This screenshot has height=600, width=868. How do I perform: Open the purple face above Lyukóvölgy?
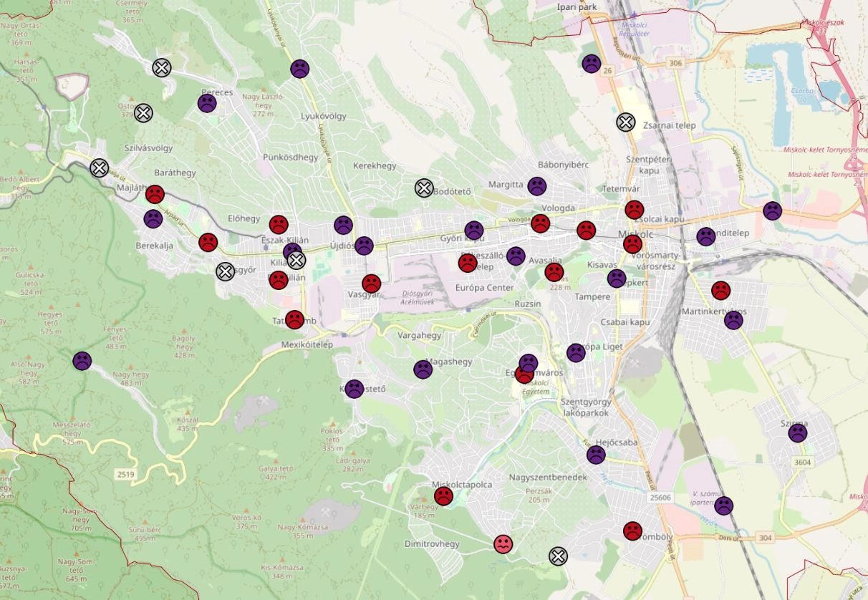(x=299, y=69)
